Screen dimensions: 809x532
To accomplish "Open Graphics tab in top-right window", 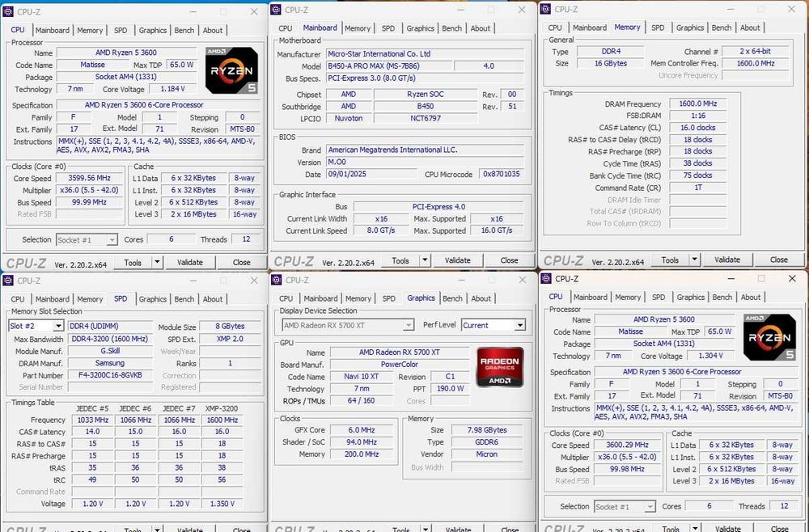I will pos(690,27).
